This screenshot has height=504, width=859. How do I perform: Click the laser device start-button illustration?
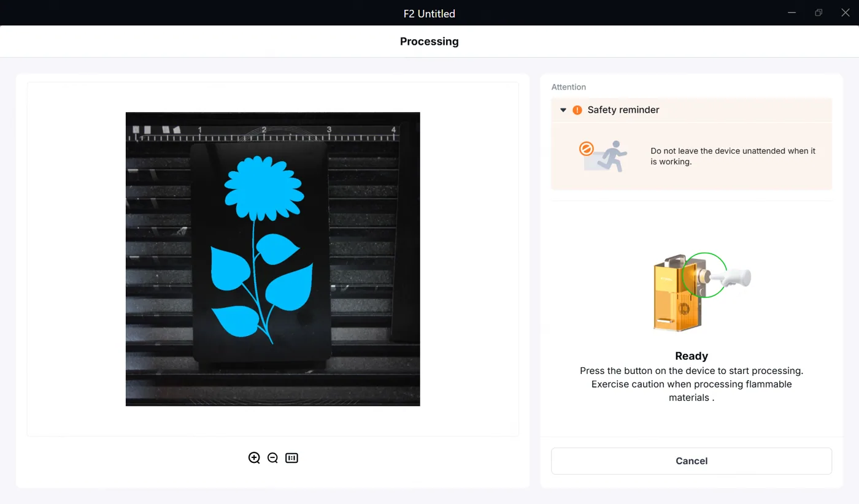[702, 292]
